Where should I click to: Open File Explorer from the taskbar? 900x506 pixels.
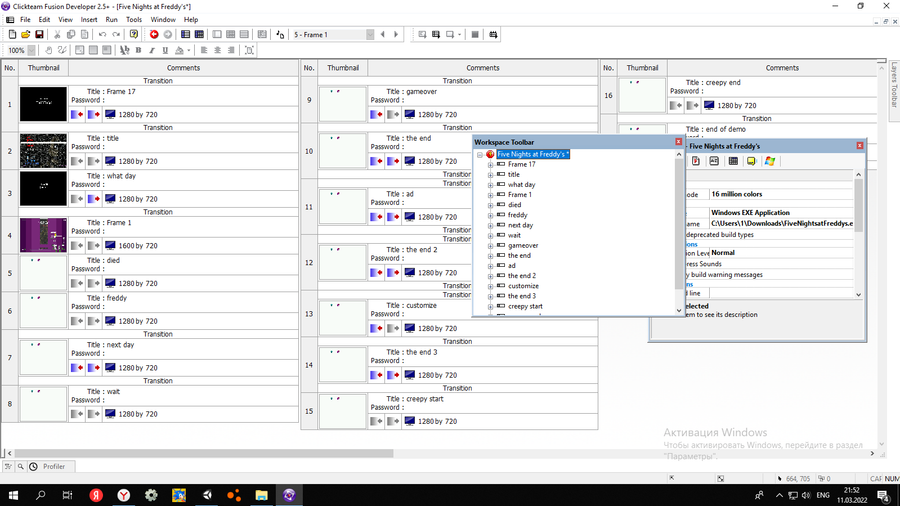point(262,495)
